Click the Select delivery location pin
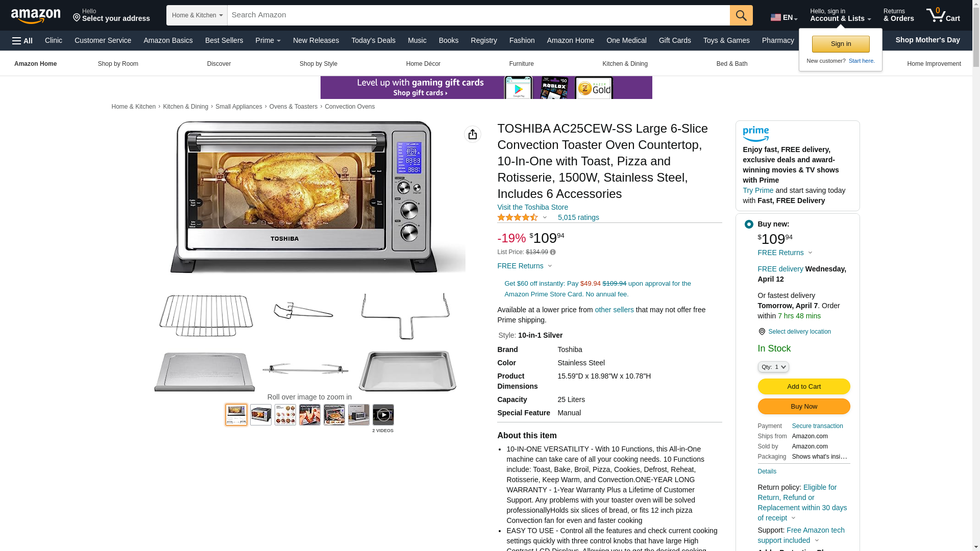 pyautogui.click(x=762, y=332)
